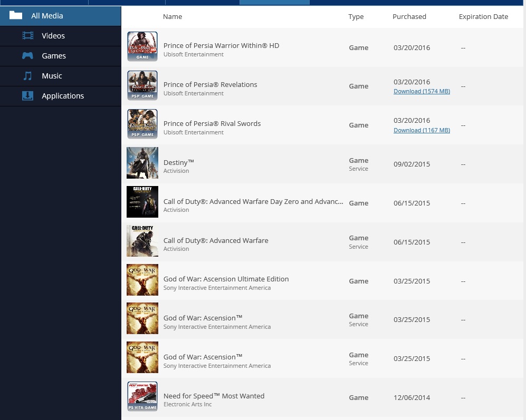This screenshot has height=420, width=526.
Task: Open the Need for Speed Most Wanted thumbnail
Action: [x=142, y=396]
